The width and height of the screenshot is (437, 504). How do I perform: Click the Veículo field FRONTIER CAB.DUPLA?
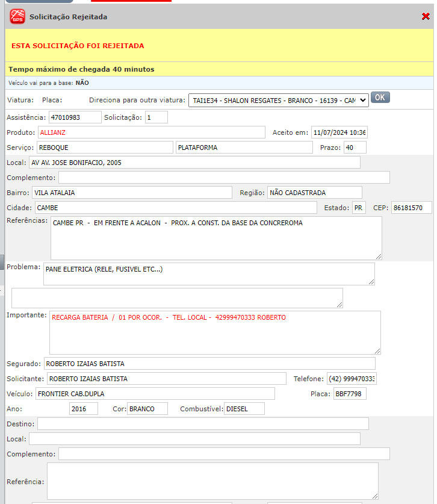point(155,394)
